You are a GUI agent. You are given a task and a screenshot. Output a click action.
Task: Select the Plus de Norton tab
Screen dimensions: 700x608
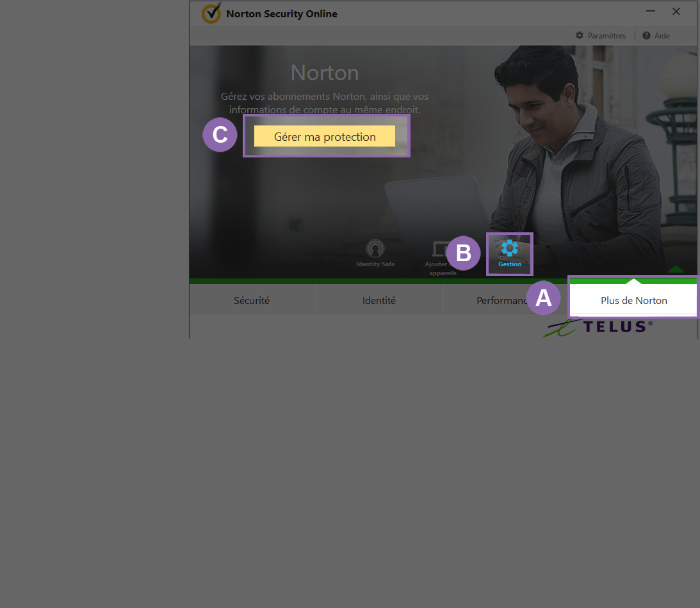pyautogui.click(x=633, y=300)
